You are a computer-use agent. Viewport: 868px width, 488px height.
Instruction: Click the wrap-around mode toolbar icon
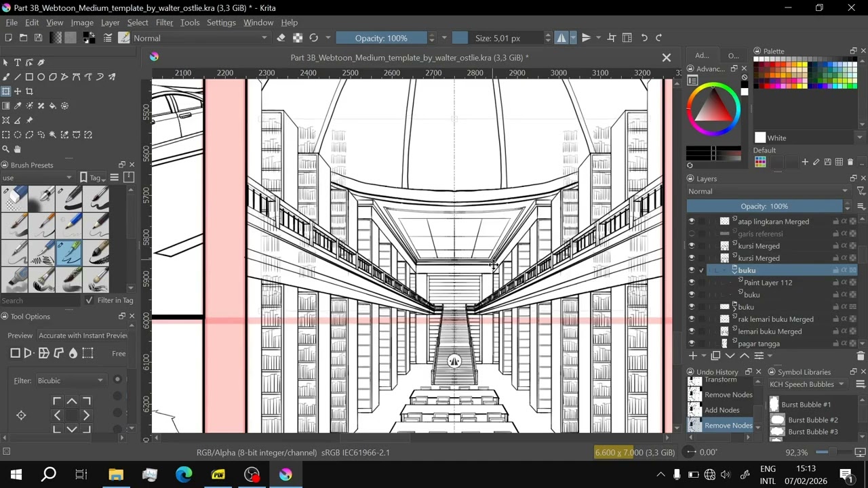(612, 38)
